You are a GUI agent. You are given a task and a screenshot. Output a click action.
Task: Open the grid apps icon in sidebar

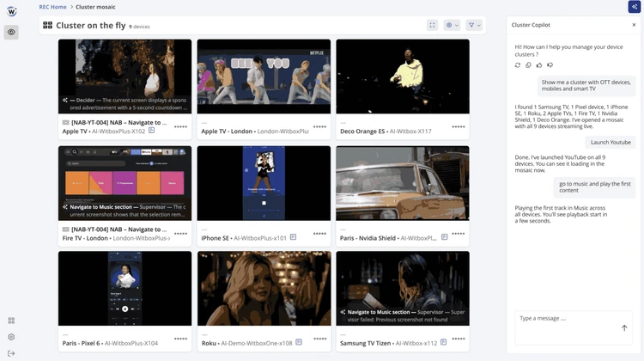11,321
